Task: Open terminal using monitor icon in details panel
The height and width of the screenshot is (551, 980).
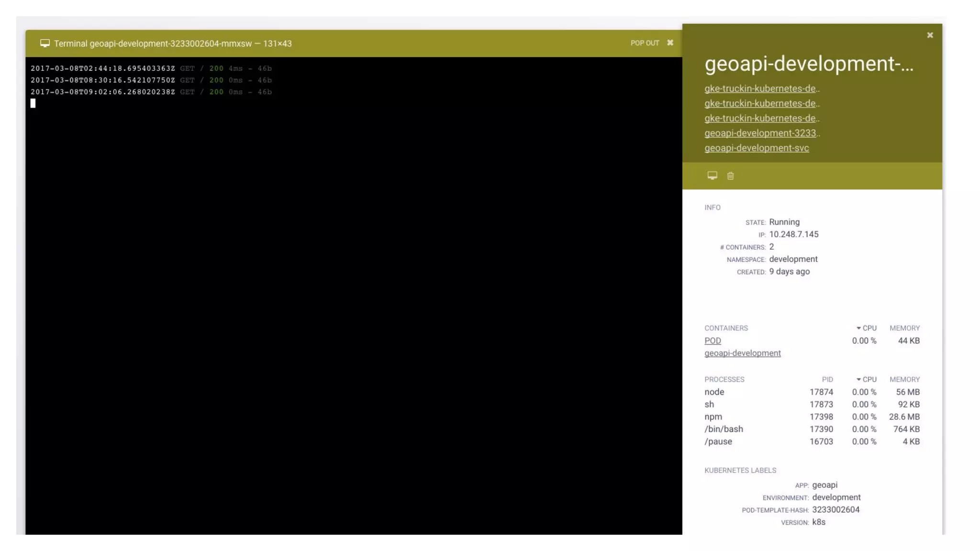Action: pyautogui.click(x=712, y=176)
